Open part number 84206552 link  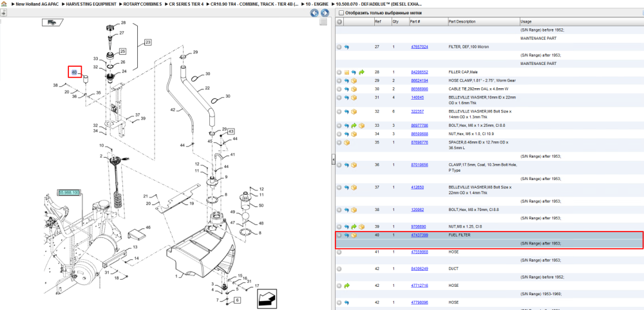point(419,72)
